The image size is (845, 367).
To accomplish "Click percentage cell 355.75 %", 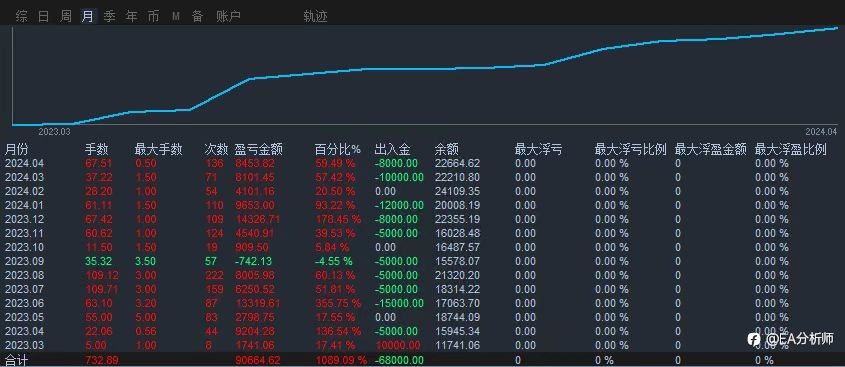I will [338, 303].
